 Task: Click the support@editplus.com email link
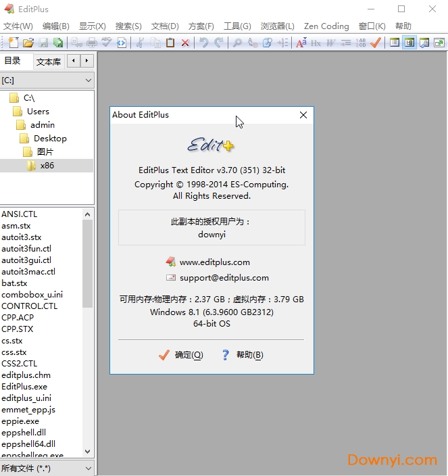point(224,278)
